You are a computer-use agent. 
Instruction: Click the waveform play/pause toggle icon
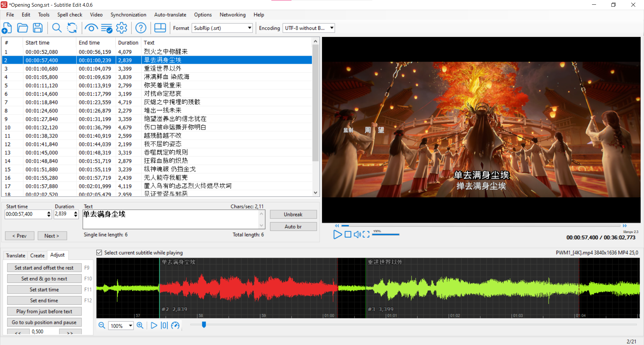point(164,326)
